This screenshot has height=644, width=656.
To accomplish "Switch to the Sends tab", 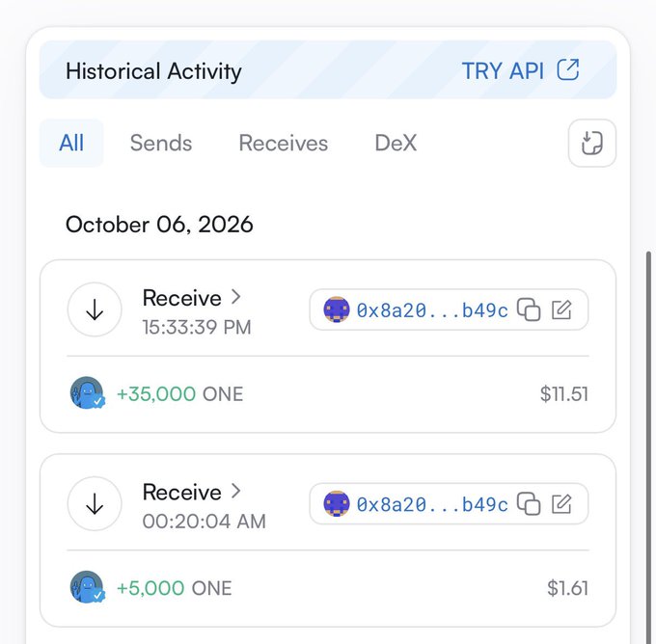I will pos(161,143).
